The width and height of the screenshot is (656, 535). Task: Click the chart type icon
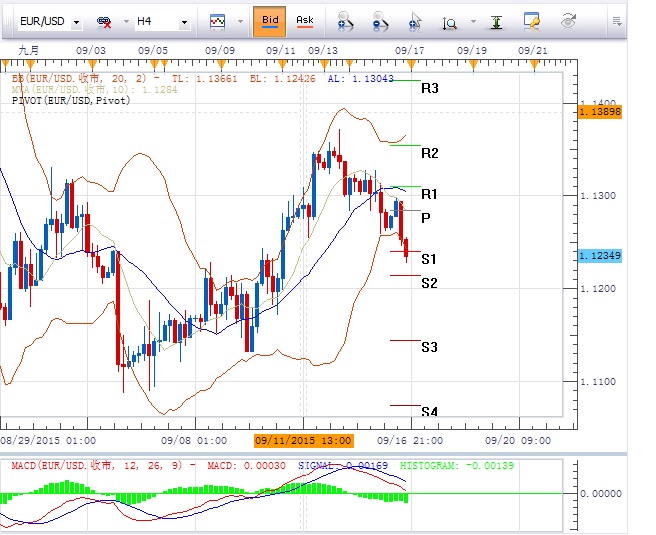217,21
